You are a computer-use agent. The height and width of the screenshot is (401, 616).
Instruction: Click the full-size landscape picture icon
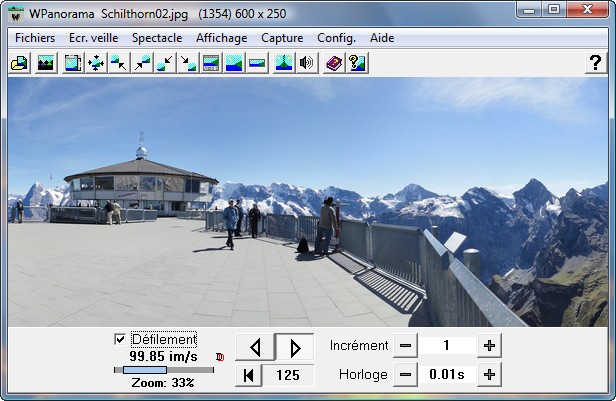[x=234, y=63]
